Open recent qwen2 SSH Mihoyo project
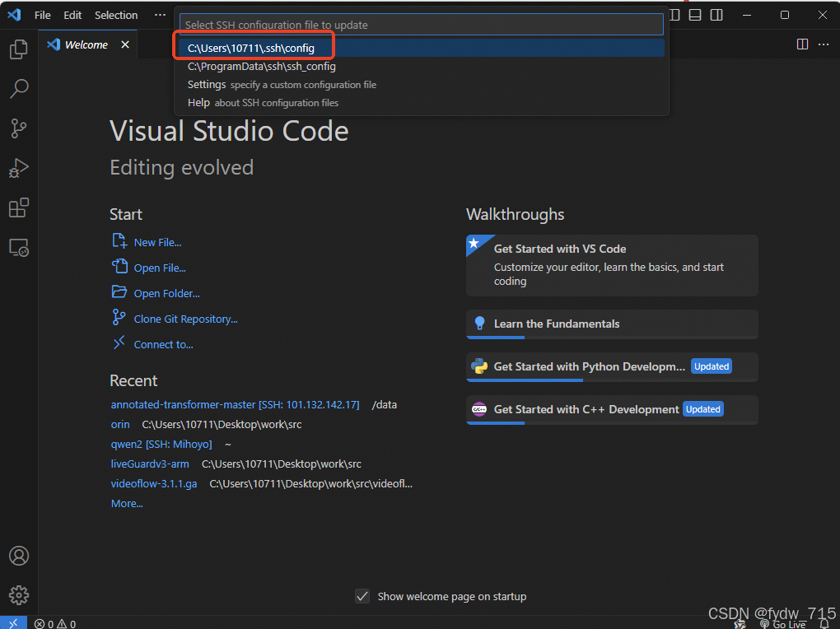This screenshot has width=840, height=629. 161,444
